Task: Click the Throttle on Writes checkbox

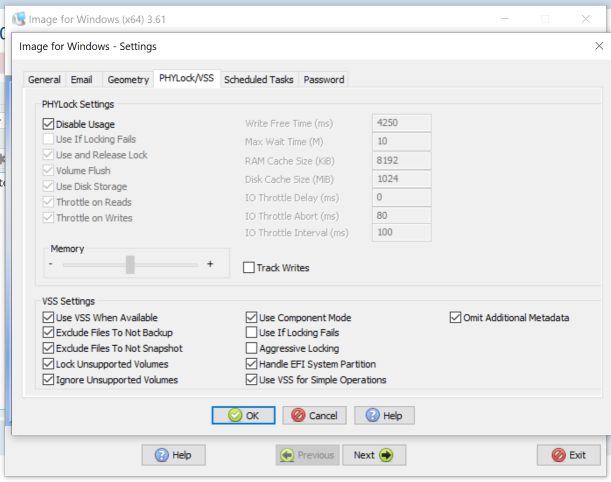Action: click(48, 218)
